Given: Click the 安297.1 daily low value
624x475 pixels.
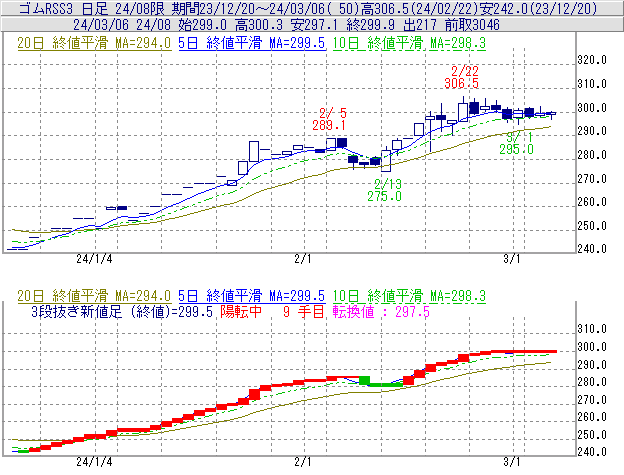Looking at the screenshot, I should click(x=314, y=25).
